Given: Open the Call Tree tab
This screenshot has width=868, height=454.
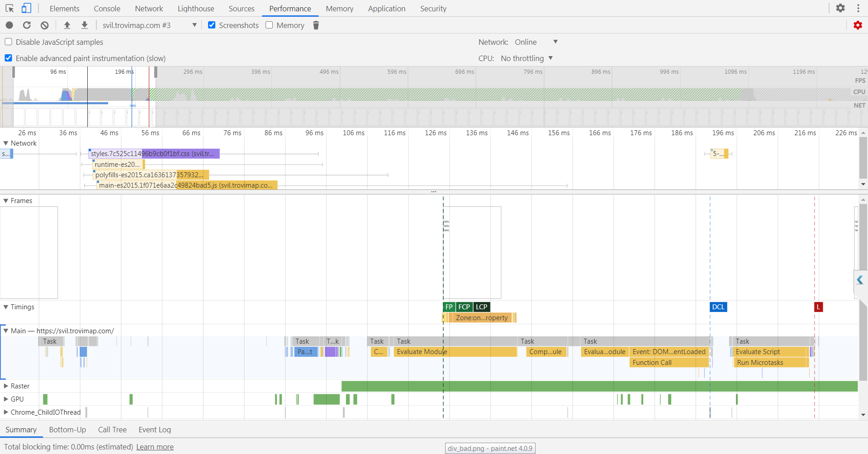Looking at the screenshot, I should [112, 430].
